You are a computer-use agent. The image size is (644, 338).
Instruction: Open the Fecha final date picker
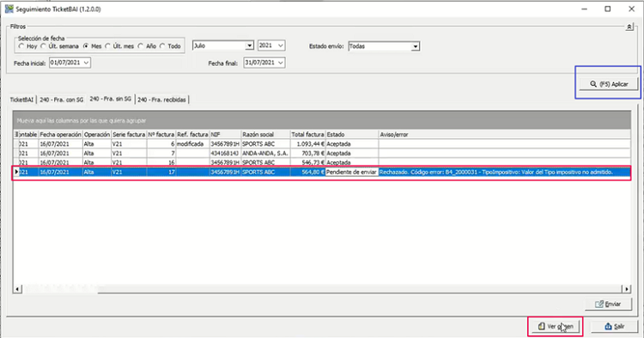coord(281,63)
